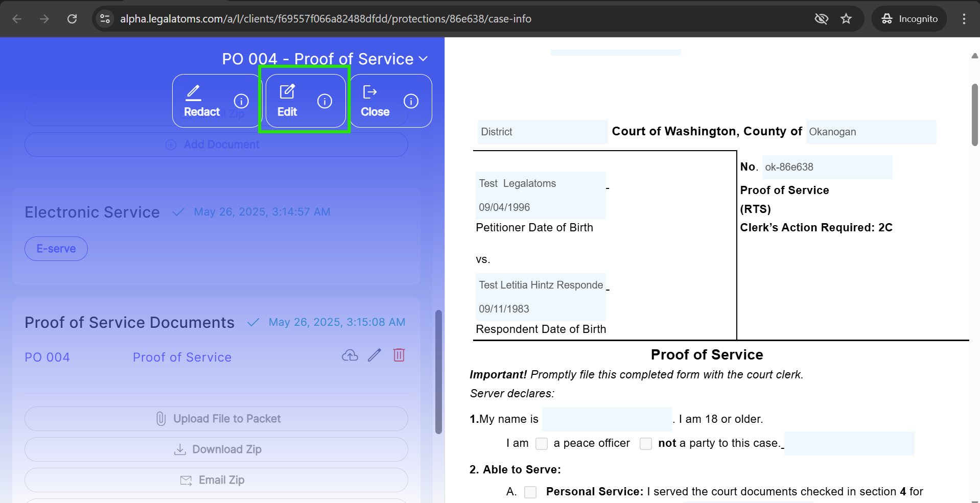Click the Incognito indicator
980x503 pixels.
(909, 19)
